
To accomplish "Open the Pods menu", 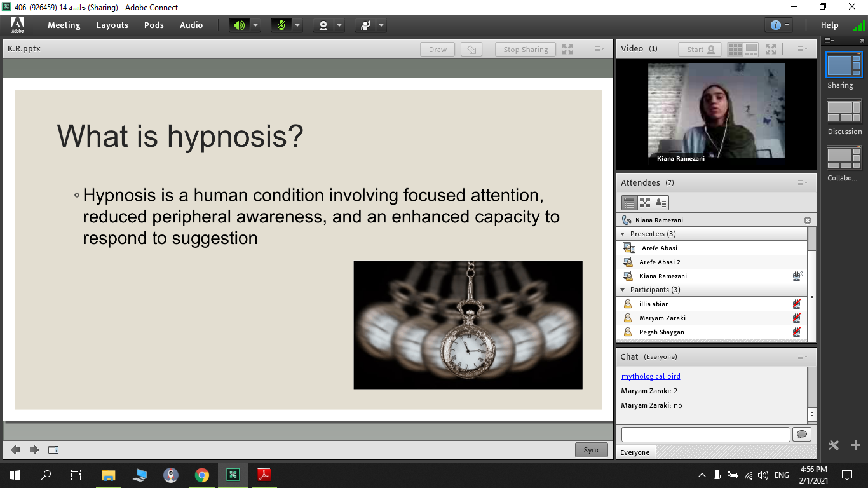I will pos(154,25).
